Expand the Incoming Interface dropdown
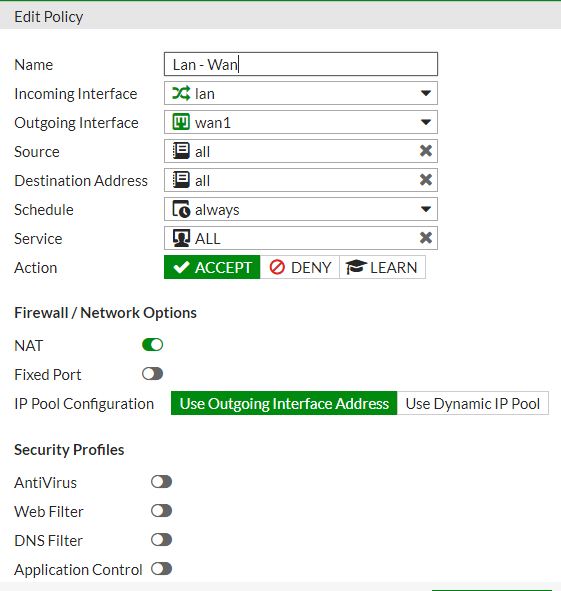 click(x=426, y=93)
